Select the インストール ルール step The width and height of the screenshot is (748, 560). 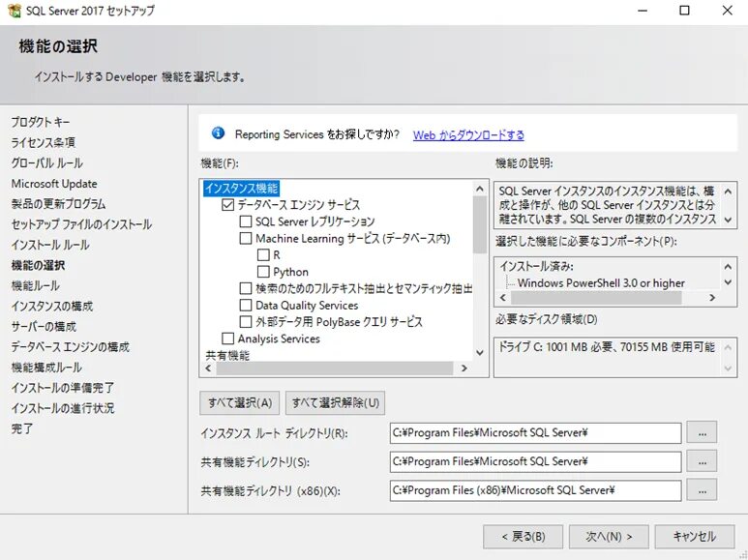50,245
